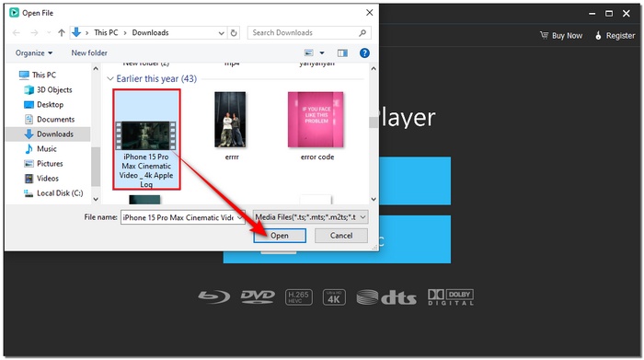
Task: Click file list scroll down arrow
Action: click(x=374, y=199)
